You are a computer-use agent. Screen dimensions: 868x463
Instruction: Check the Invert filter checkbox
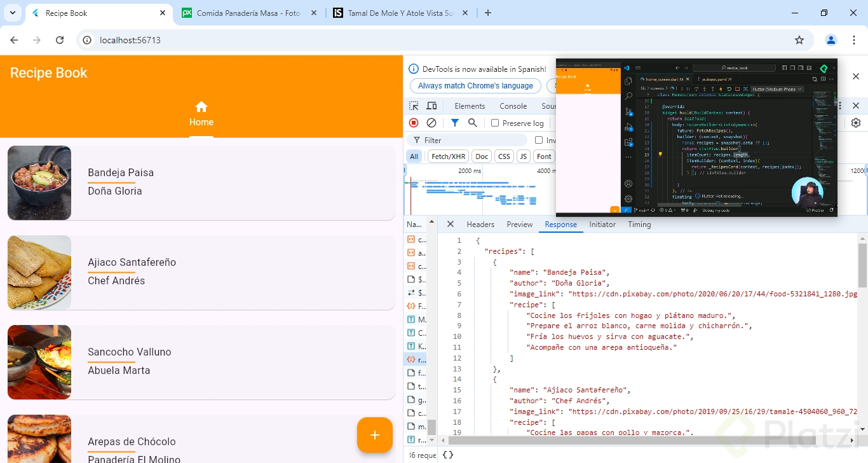[x=539, y=141]
